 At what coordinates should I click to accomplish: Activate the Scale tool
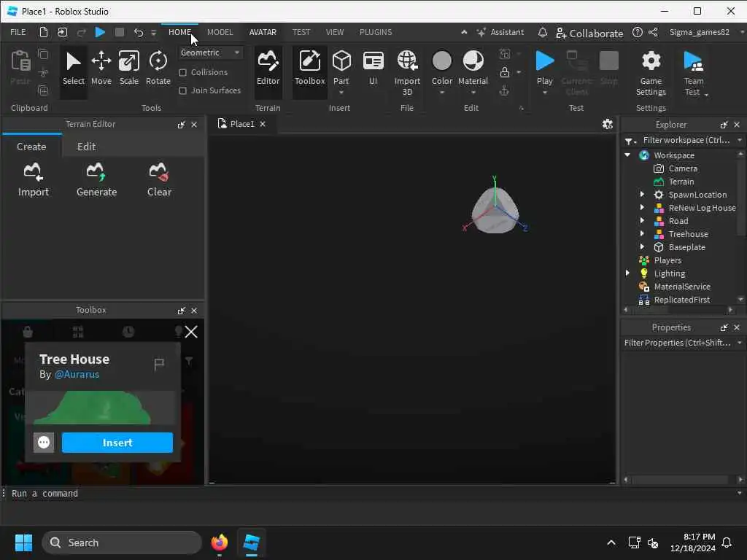coord(128,69)
